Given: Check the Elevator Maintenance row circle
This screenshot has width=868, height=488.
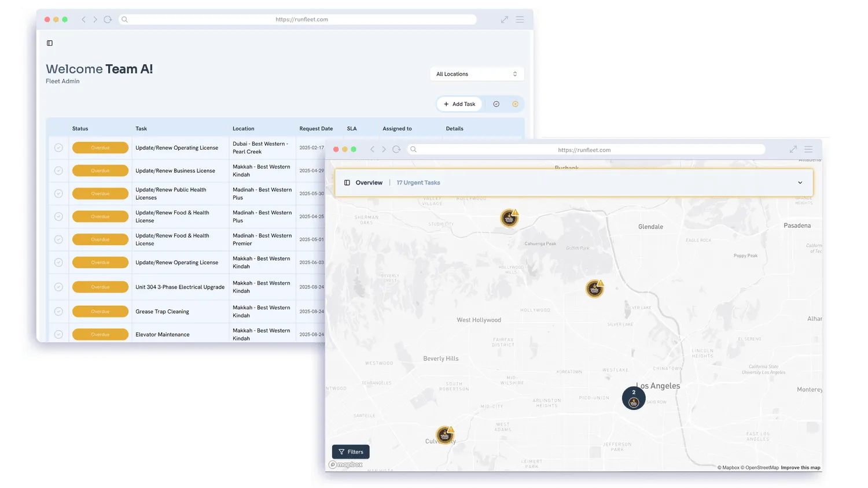Looking at the screenshot, I should [x=58, y=334].
